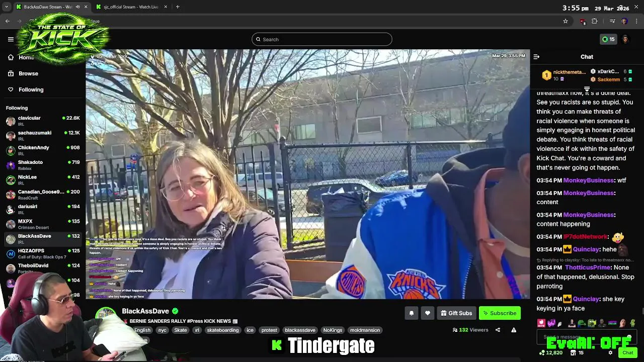
Task: Open the user profile avatar menu
Action: pos(625,39)
